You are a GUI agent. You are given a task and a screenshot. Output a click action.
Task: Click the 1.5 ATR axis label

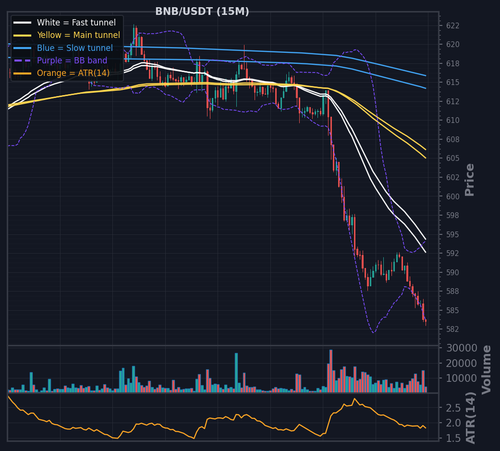pyautogui.click(x=454, y=438)
